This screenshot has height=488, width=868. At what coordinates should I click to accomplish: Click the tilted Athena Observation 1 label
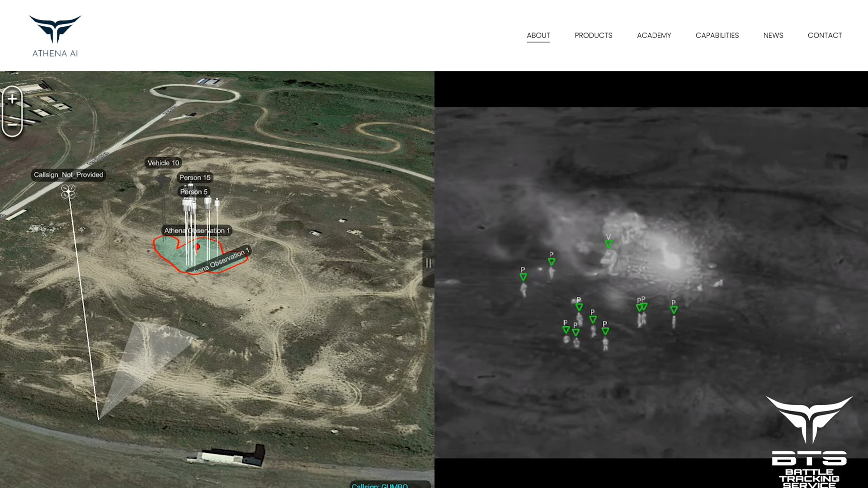coord(219,262)
